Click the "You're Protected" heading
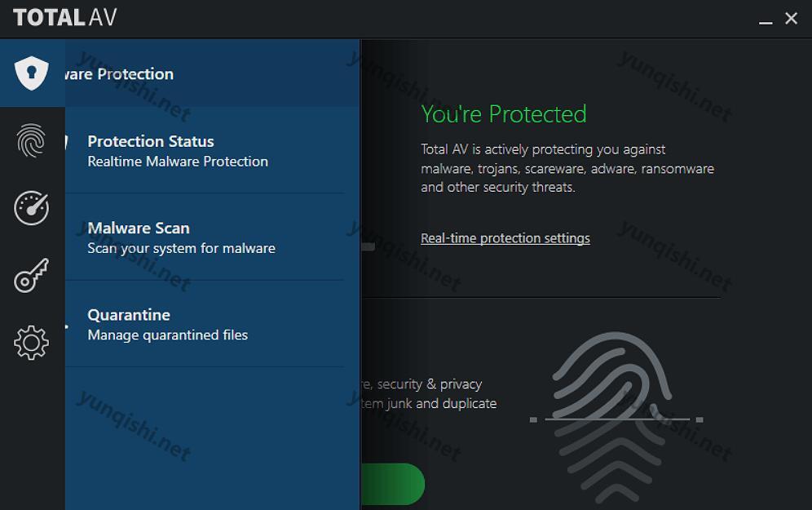812x510 pixels. tap(504, 114)
